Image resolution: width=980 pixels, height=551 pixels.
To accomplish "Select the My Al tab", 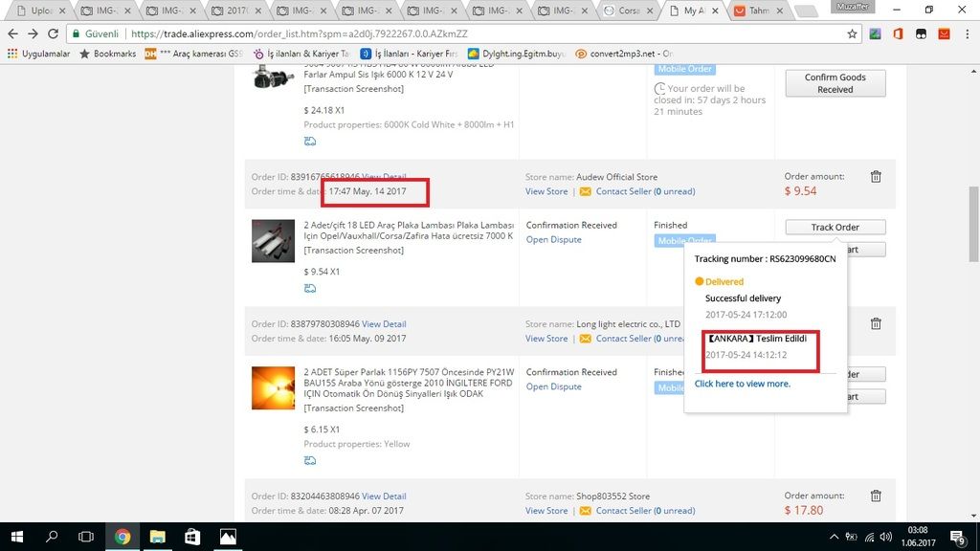I will click(693, 11).
